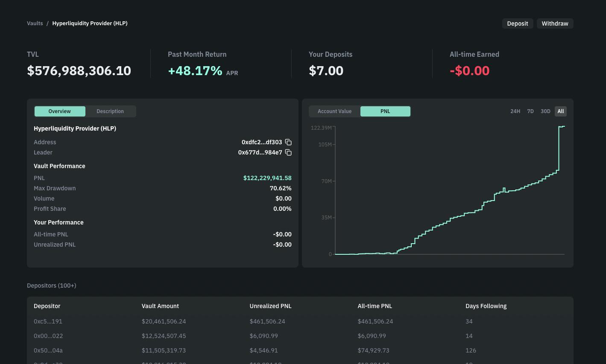Select the PNL chart tab
Viewport: 606px width, 364px height.
pyautogui.click(x=385, y=111)
